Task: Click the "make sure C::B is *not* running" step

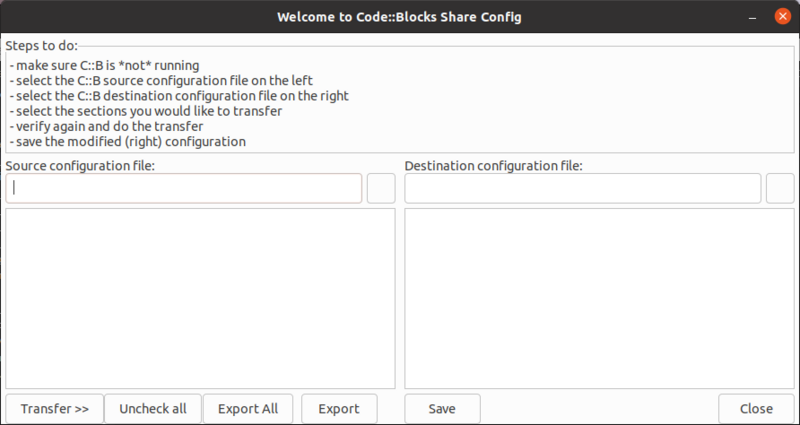Action: (104, 65)
